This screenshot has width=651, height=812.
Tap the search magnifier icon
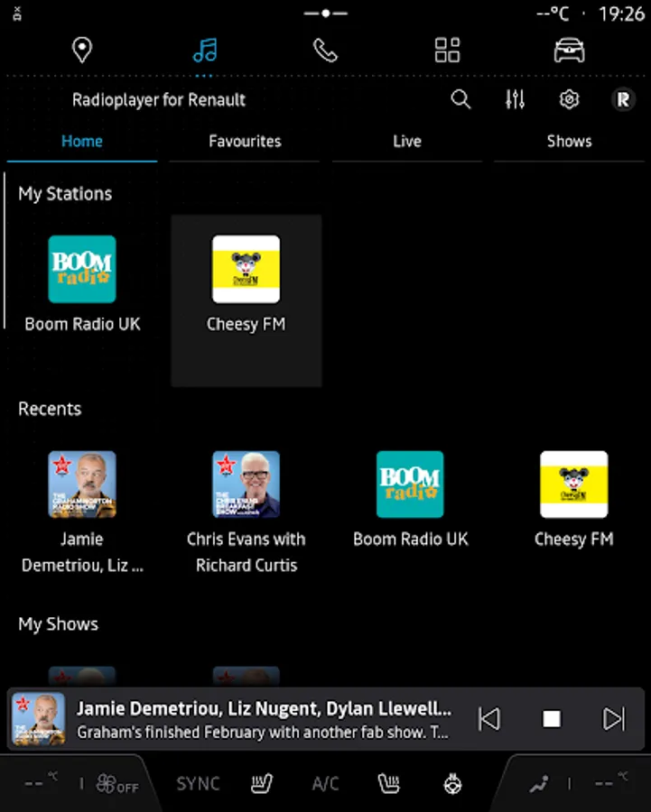click(x=460, y=99)
